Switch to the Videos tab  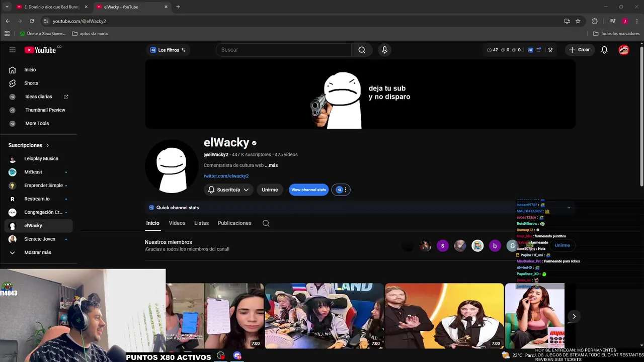coord(177,223)
